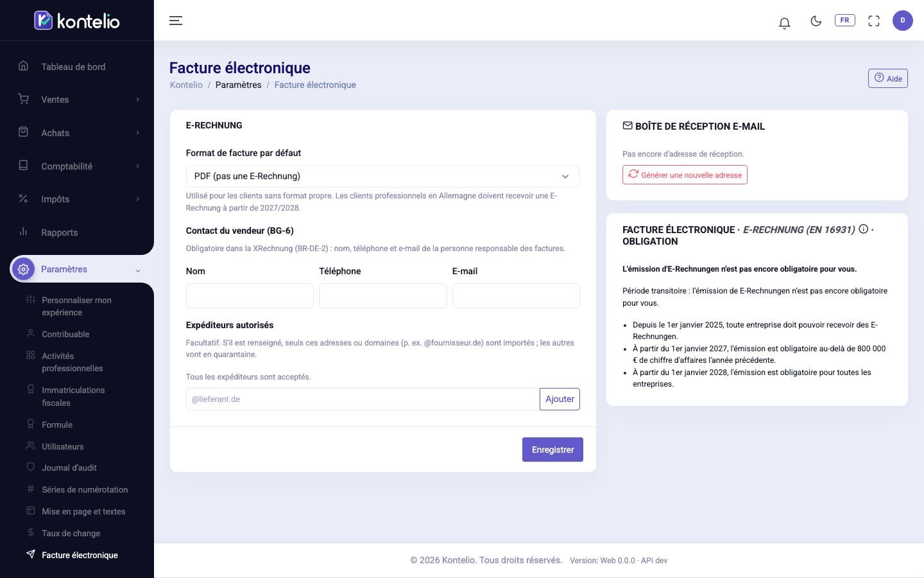This screenshot has width=924, height=578.
Task: Click the Enregistrer button
Action: (552, 450)
